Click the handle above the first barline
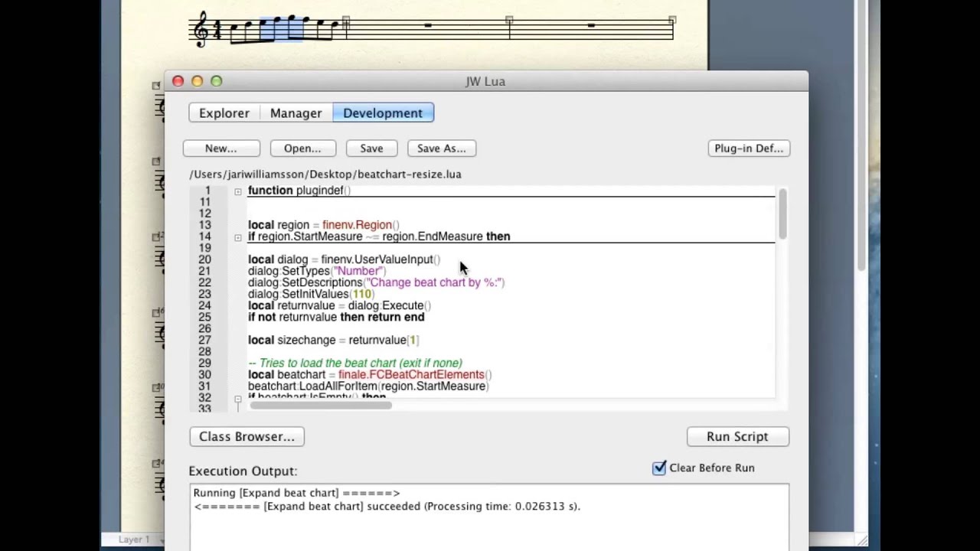 (x=346, y=20)
